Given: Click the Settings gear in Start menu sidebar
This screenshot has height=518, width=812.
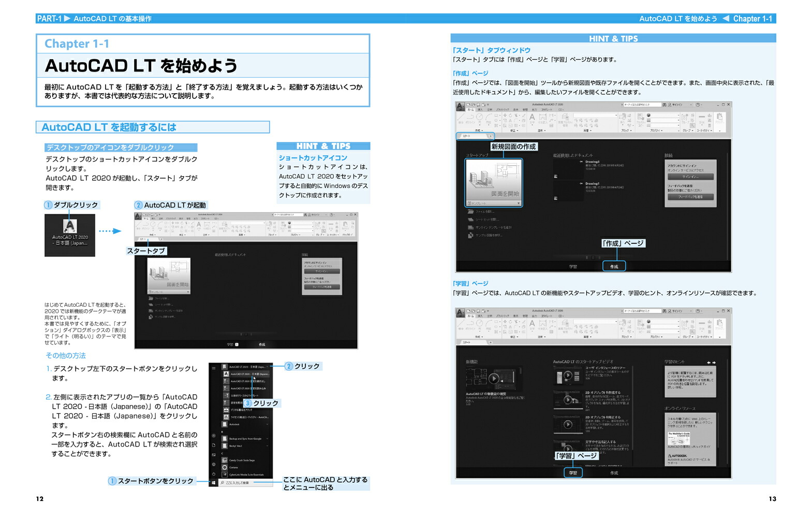Looking at the screenshot, I should pos(213,464).
